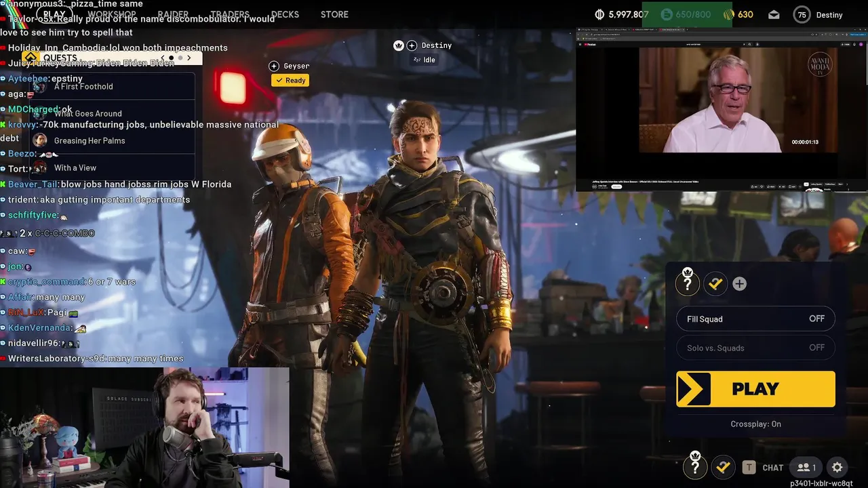868x488 pixels.
Task: Click the plus icon beside Destiny's squad name
Action: click(412, 45)
